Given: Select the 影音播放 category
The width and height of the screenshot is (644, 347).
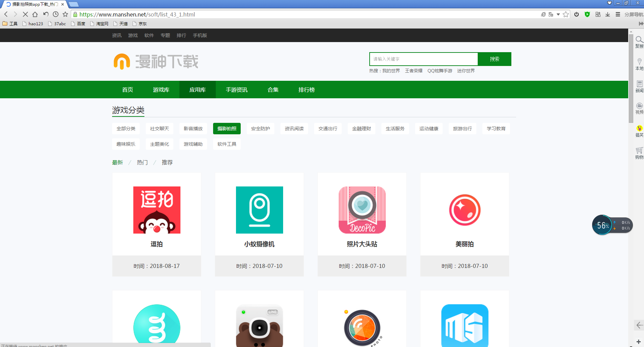Looking at the screenshot, I should coord(193,129).
